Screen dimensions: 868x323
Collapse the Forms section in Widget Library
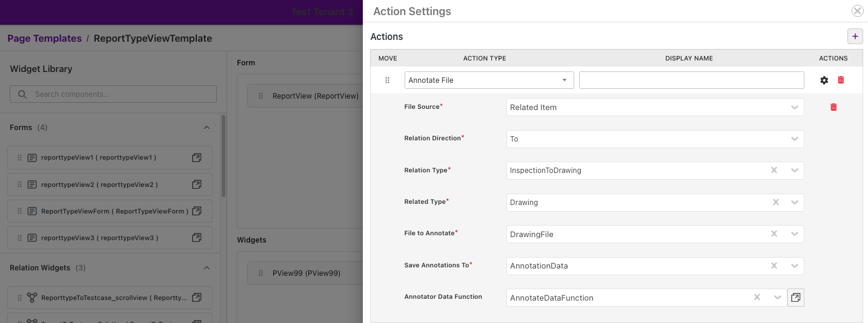207,128
